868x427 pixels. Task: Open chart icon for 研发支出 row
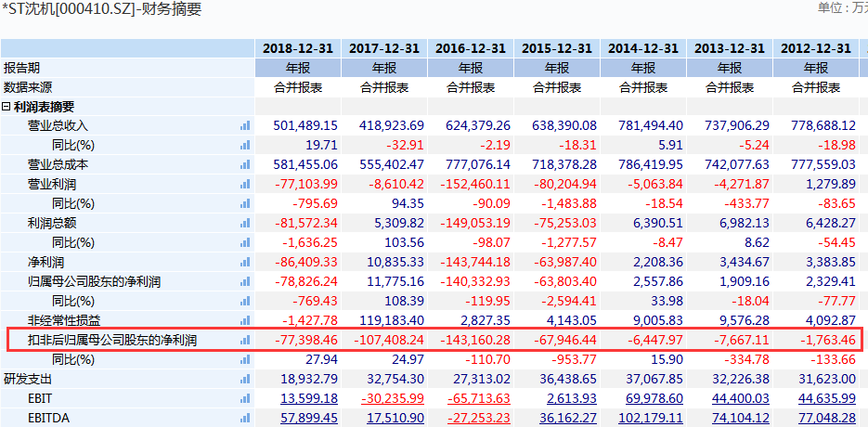(x=245, y=380)
